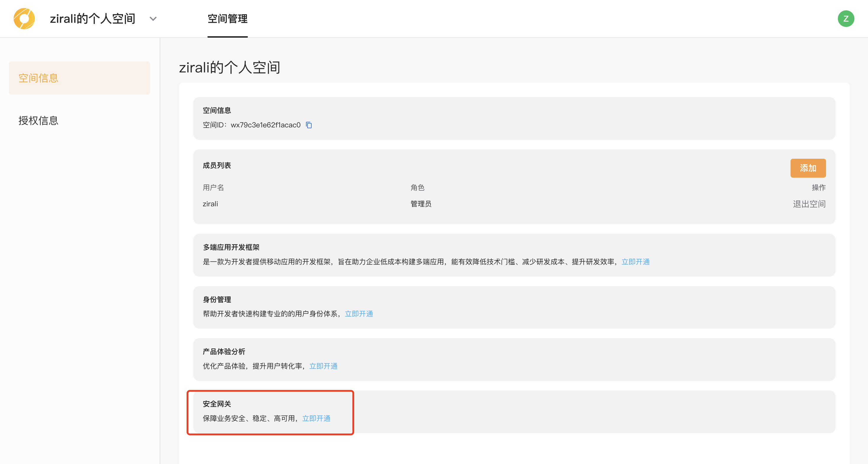Click the zirali username in member list
868x464 pixels.
tap(210, 204)
